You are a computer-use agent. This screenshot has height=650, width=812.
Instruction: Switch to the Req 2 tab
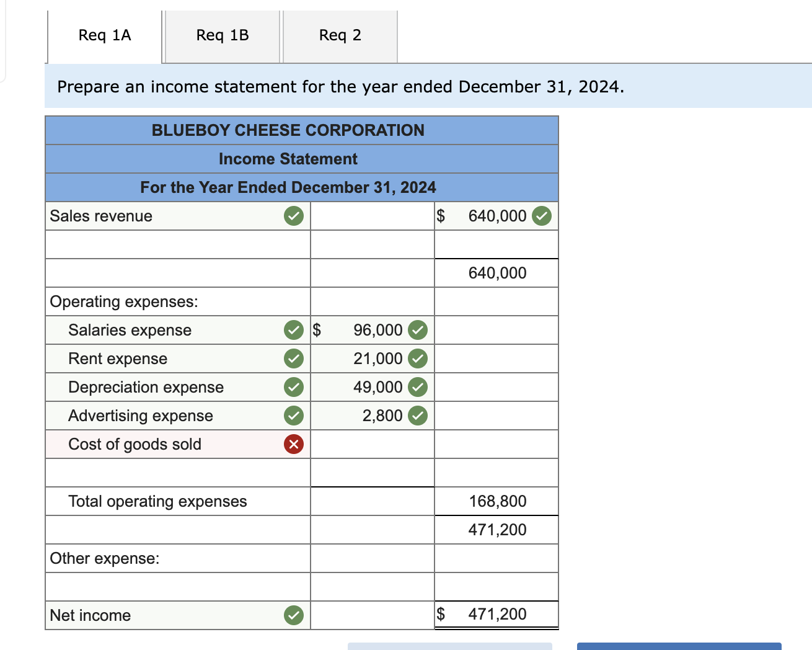tap(339, 35)
